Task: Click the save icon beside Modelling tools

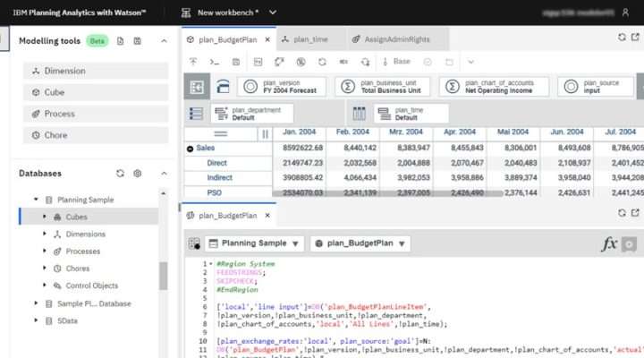Action: coord(138,41)
